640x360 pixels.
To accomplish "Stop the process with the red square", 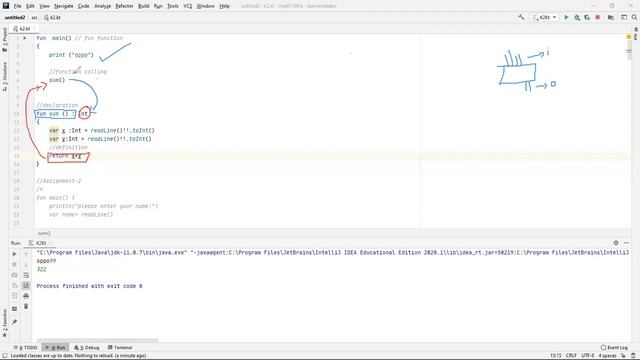I will point(598,17).
